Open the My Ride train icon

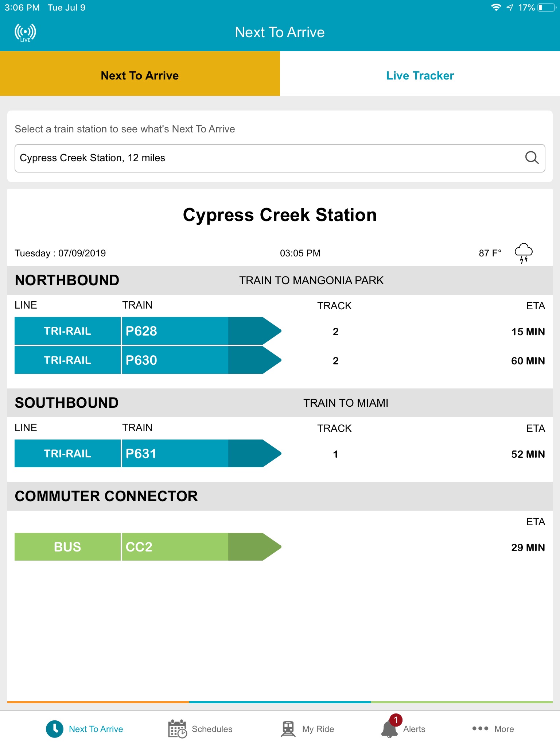tap(288, 729)
